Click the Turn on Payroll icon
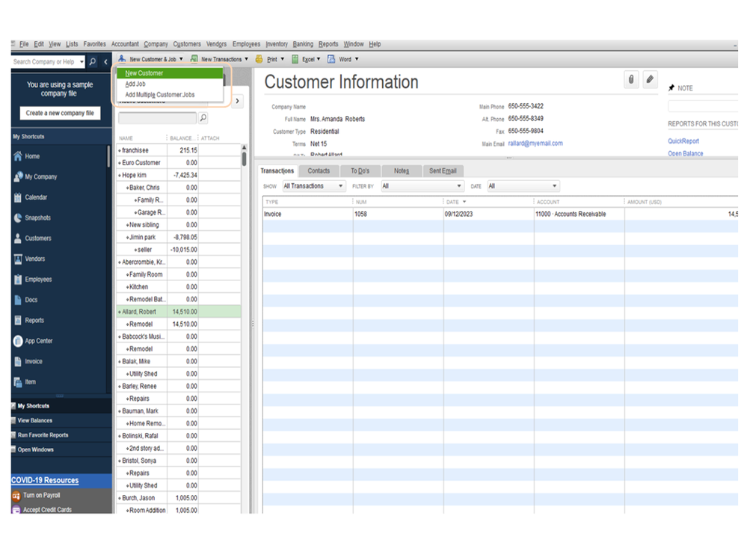 pyautogui.click(x=16, y=496)
